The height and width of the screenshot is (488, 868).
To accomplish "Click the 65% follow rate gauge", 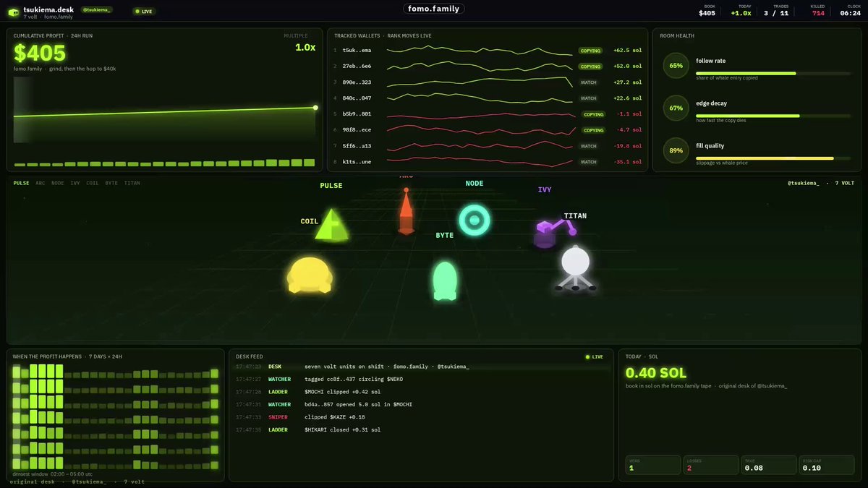I will point(676,65).
